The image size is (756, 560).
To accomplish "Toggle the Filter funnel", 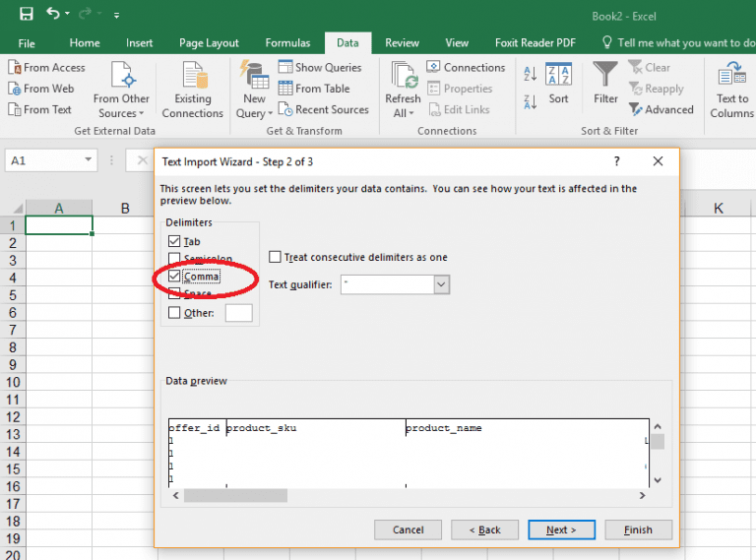I will coord(605,83).
